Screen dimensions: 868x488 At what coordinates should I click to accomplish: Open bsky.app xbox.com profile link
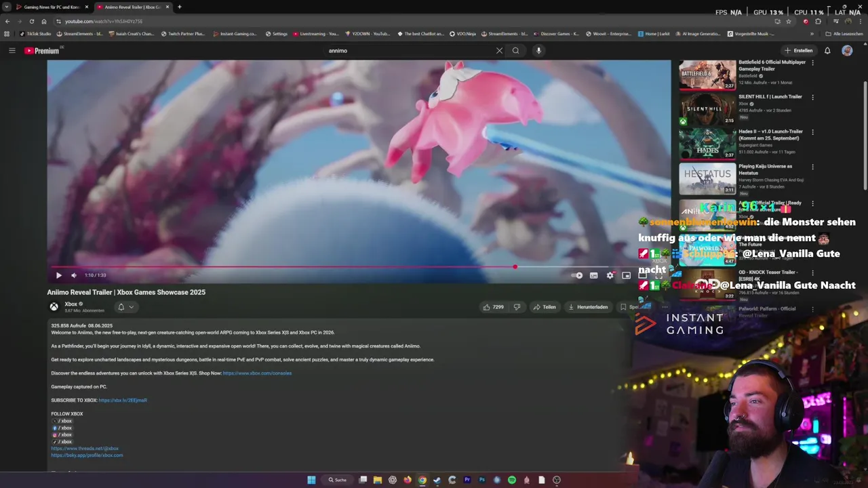click(x=87, y=455)
